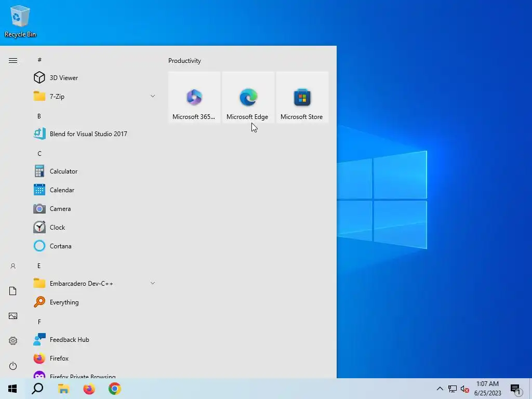Expand the 7-Zip folder chevron
Image resolution: width=532 pixels, height=399 pixels.
point(153,96)
